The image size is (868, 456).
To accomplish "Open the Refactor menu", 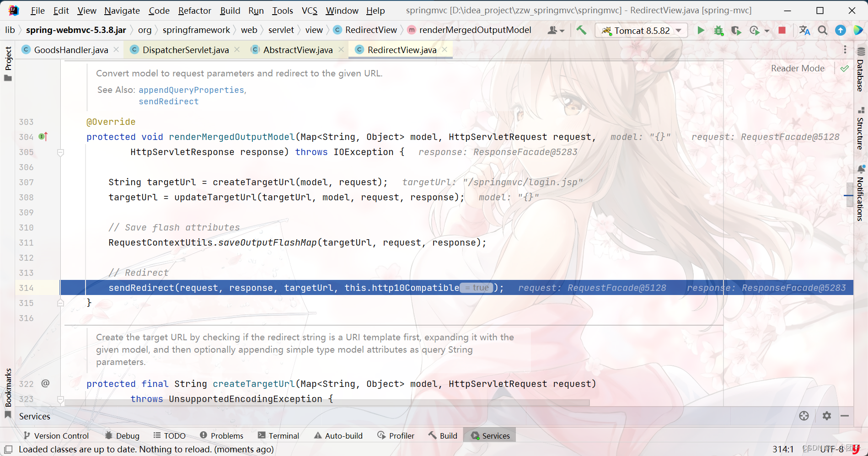I will pos(194,11).
